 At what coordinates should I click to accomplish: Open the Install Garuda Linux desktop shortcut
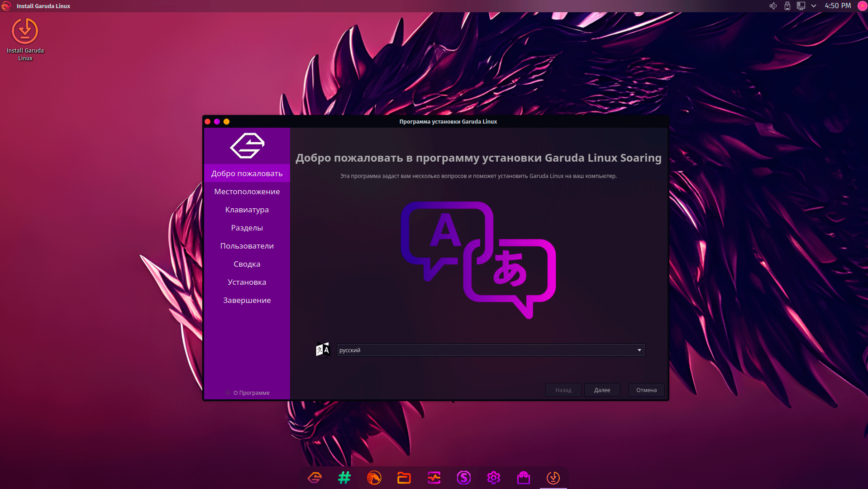tap(25, 39)
